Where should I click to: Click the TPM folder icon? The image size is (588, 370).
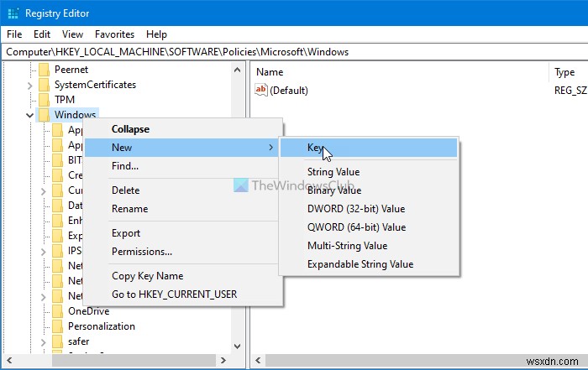click(45, 100)
